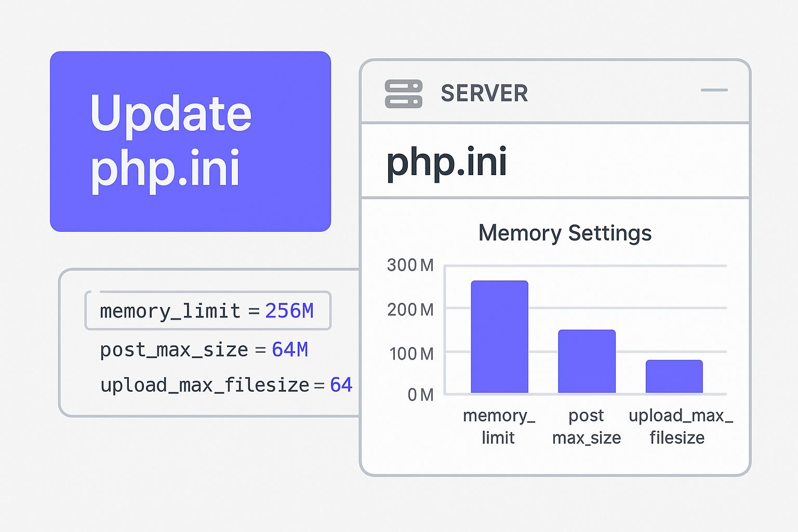Viewport: 798px width, 532px height.
Task: Select the post max_size chart bar
Action: (x=587, y=361)
